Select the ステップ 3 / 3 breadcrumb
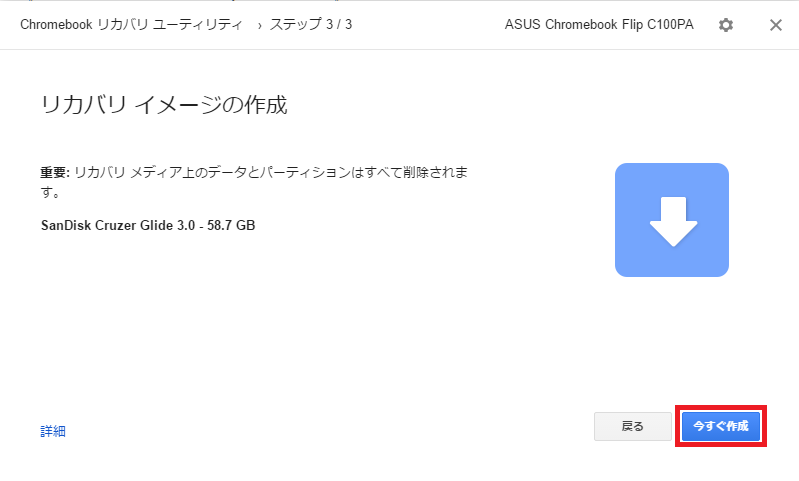The width and height of the screenshot is (799, 481). [x=311, y=24]
